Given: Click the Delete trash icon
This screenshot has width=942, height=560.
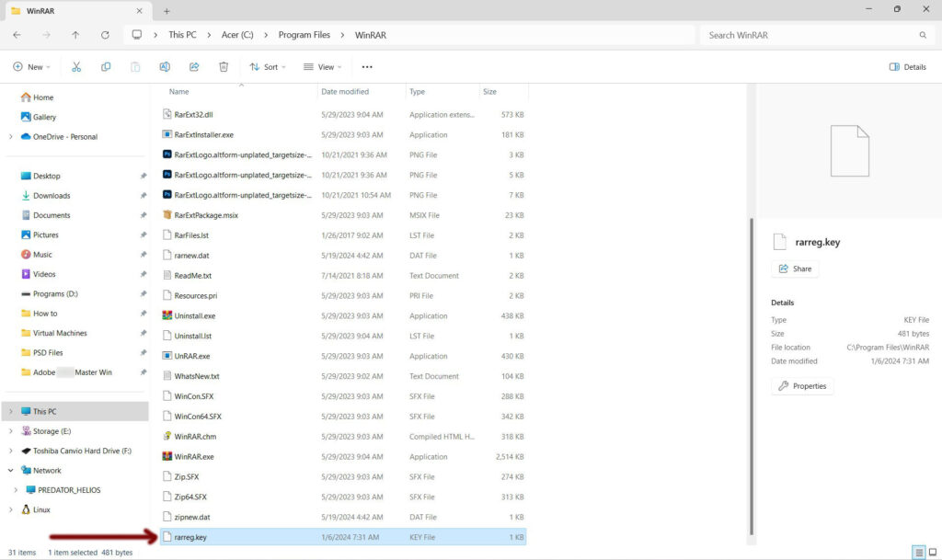Looking at the screenshot, I should click(224, 67).
